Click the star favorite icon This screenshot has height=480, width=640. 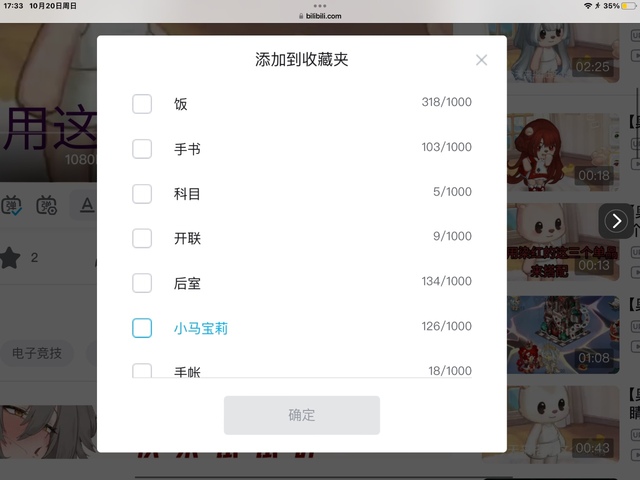10,258
